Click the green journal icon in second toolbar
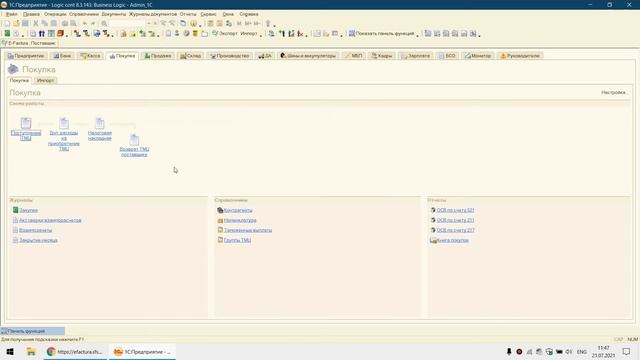 [x=7, y=33]
